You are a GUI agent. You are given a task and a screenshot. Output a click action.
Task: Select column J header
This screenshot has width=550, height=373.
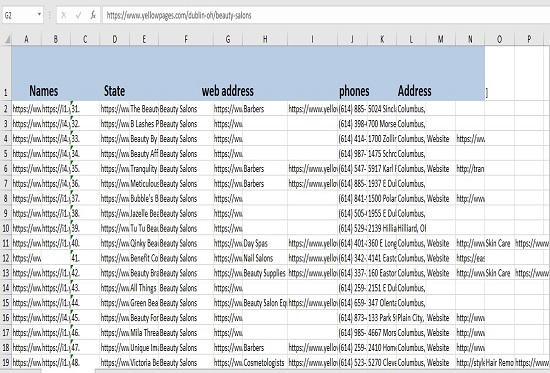[x=353, y=39]
